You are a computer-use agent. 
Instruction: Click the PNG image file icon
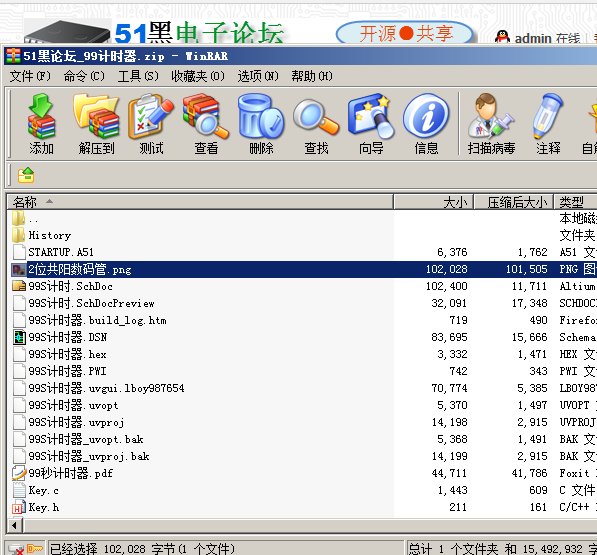19,270
